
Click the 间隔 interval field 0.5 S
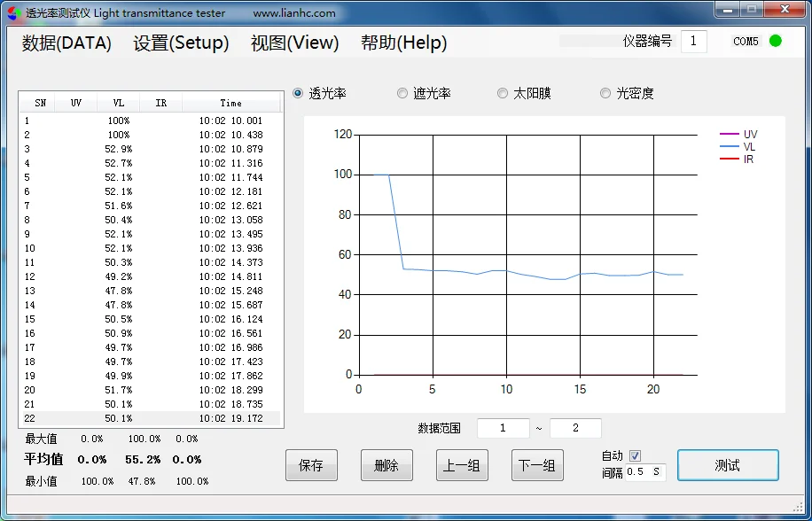[x=644, y=472]
